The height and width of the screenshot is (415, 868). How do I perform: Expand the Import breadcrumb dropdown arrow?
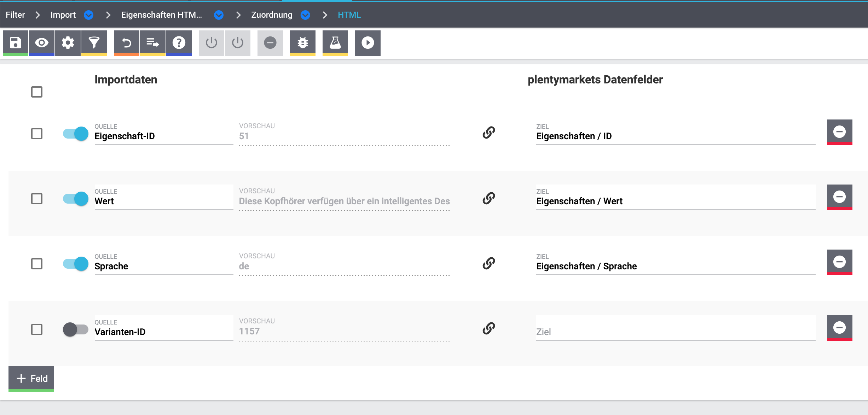tap(89, 15)
